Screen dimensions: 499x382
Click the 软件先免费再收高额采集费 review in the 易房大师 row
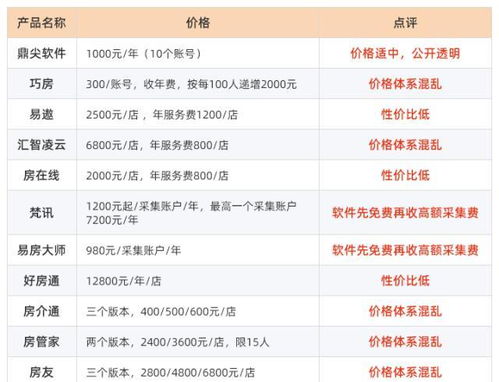pyautogui.click(x=405, y=250)
